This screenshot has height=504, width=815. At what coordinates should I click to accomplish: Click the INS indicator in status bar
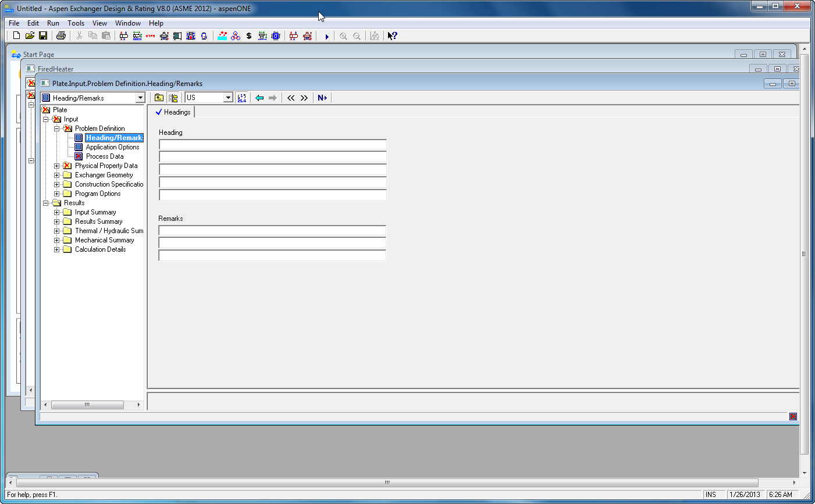pyautogui.click(x=710, y=495)
